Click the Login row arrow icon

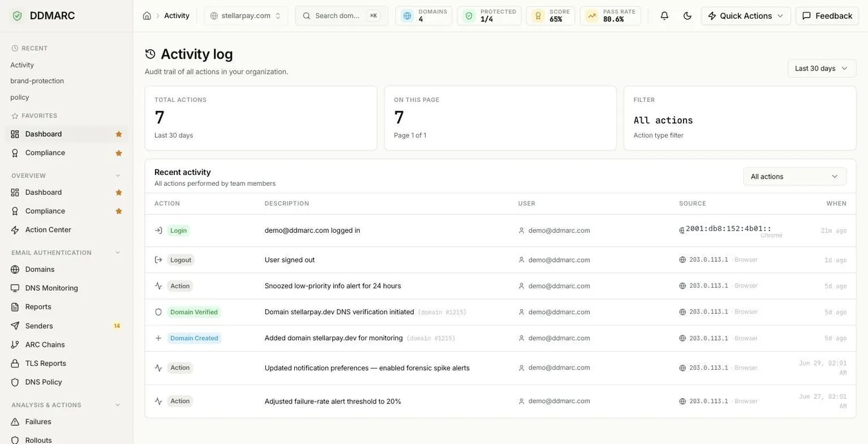click(159, 230)
